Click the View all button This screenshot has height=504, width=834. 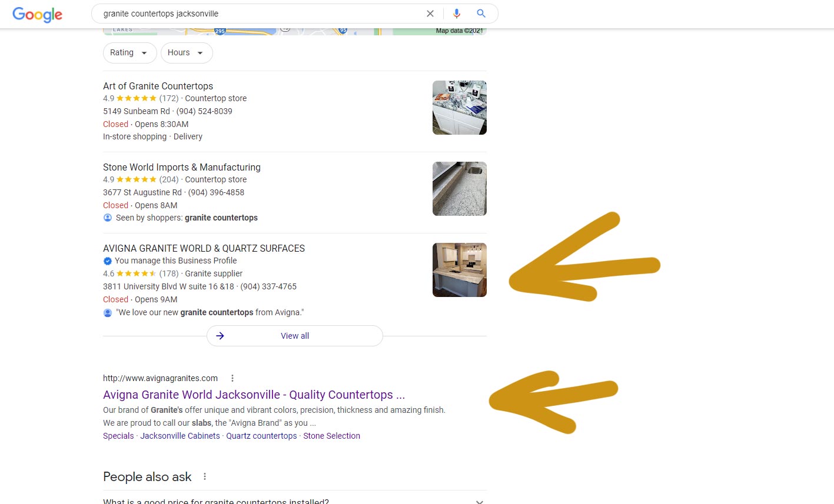(295, 336)
